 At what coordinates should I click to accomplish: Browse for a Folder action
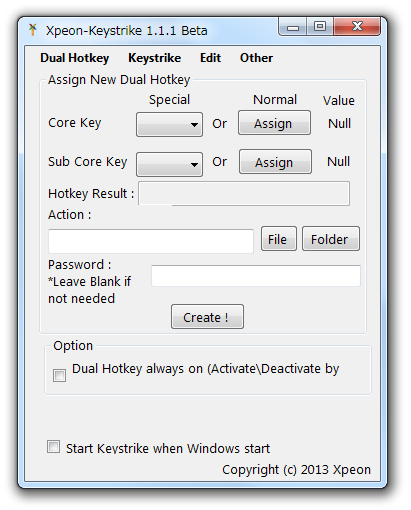[x=331, y=239]
